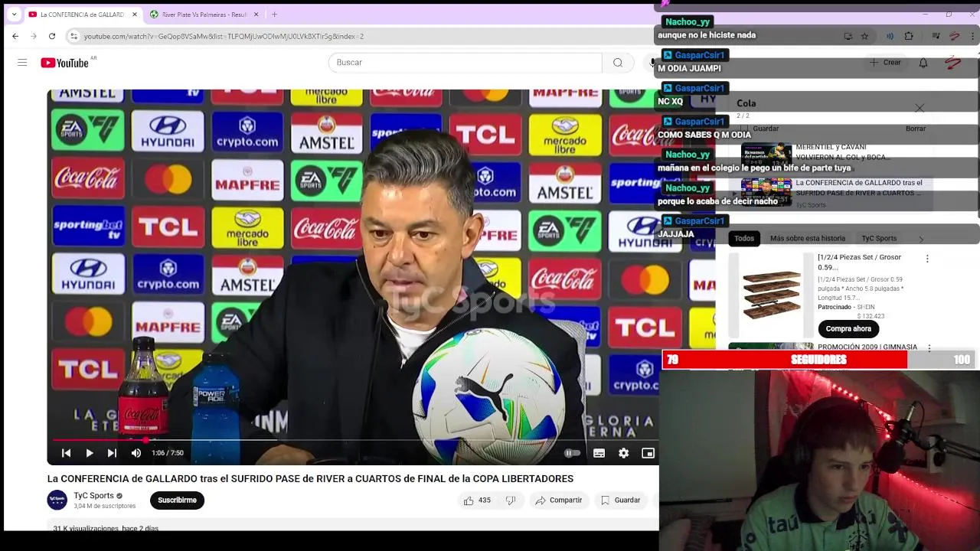Dislike the video with thumbs down

(x=511, y=500)
